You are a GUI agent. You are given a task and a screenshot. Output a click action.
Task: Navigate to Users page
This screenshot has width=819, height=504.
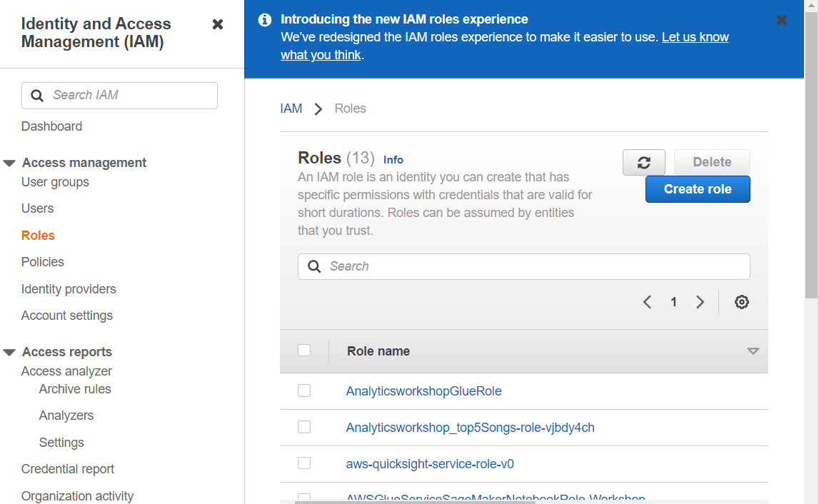tap(37, 208)
